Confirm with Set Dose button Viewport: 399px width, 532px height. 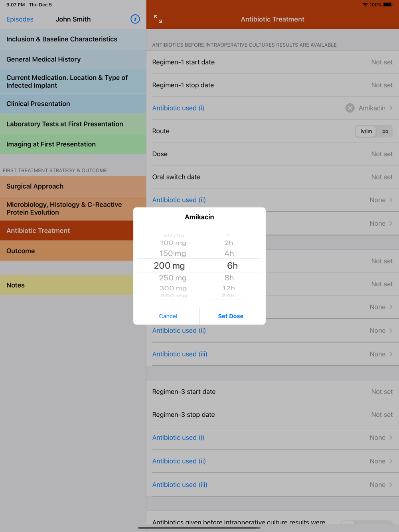pos(231,316)
